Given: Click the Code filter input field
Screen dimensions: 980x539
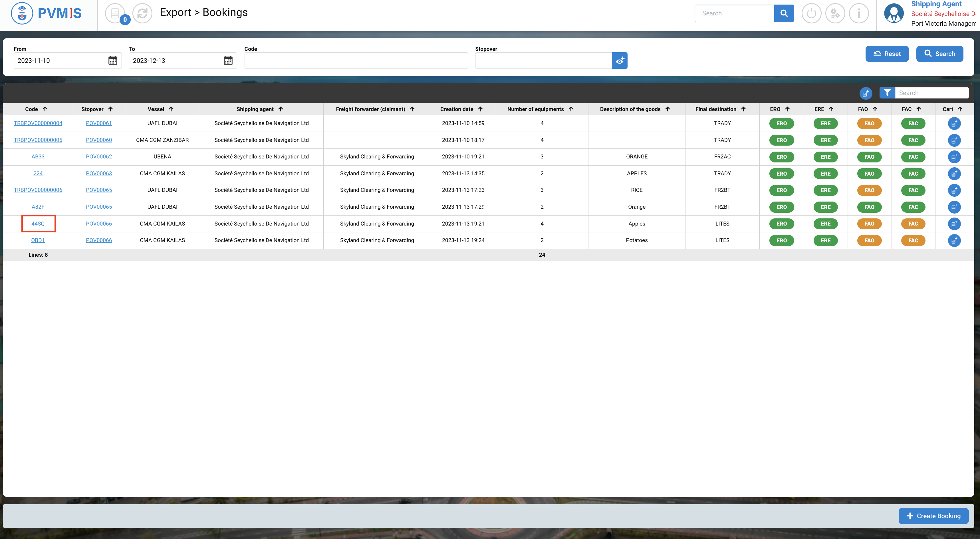Looking at the screenshot, I should coord(356,61).
